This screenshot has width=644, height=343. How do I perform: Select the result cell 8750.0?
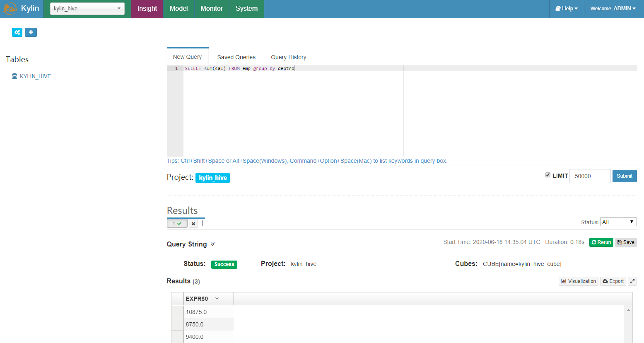pos(208,324)
